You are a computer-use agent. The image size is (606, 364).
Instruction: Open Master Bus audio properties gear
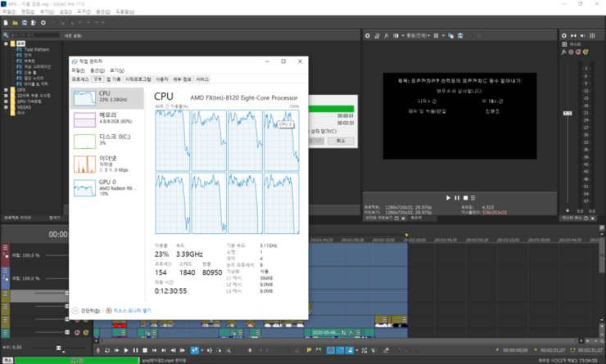(x=564, y=35)
